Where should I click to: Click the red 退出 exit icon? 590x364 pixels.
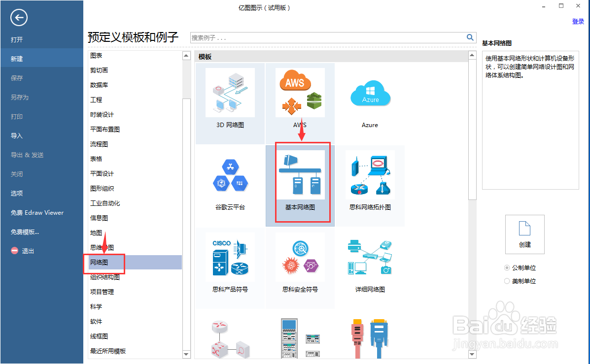click(x=14, y=250)
